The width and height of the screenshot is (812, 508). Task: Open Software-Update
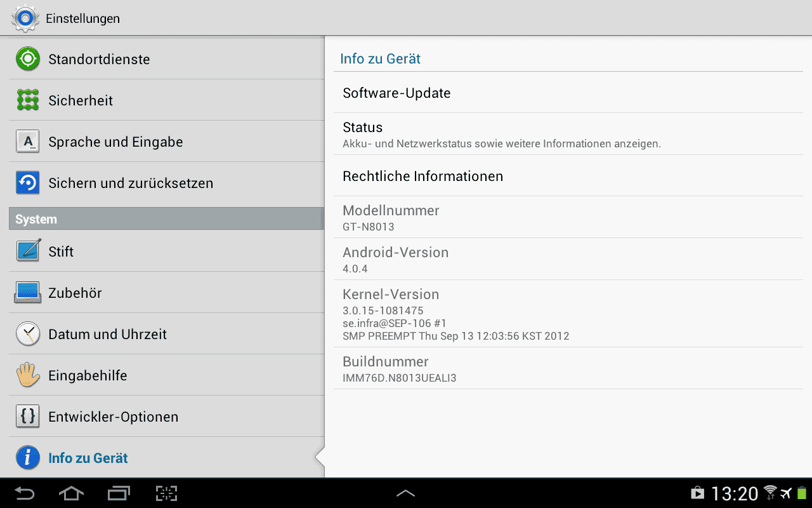pos(568,93)
